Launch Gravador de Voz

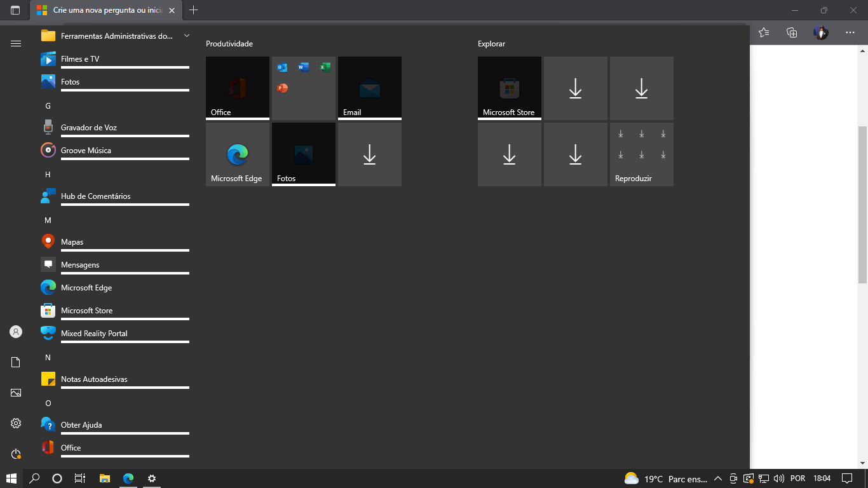(114, 128)
